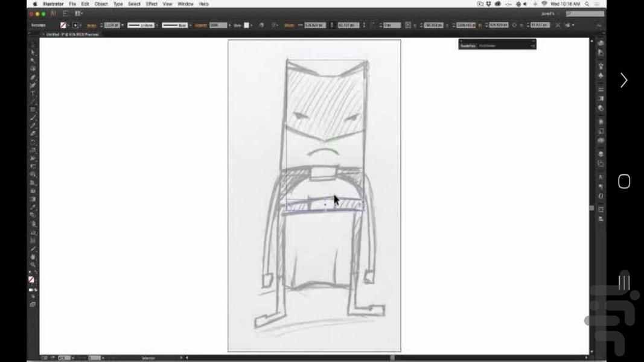
Task: Select the Scale tool
Action: 33,150
